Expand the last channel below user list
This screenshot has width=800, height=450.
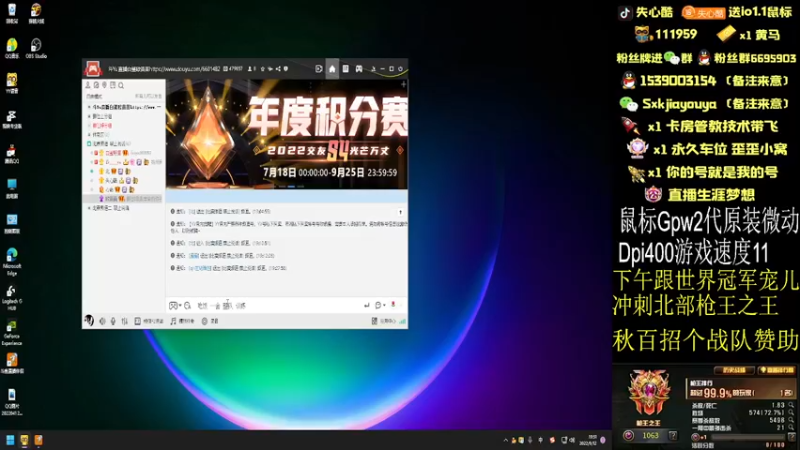pos(89,208)
